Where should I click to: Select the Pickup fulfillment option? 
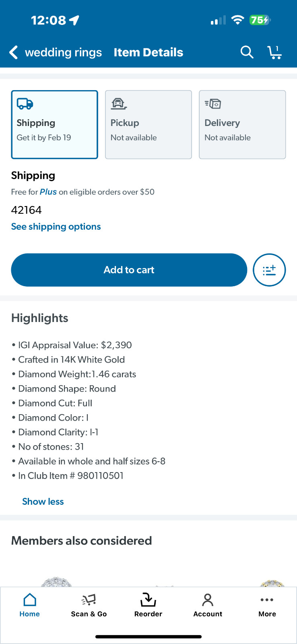pos(148,125)
